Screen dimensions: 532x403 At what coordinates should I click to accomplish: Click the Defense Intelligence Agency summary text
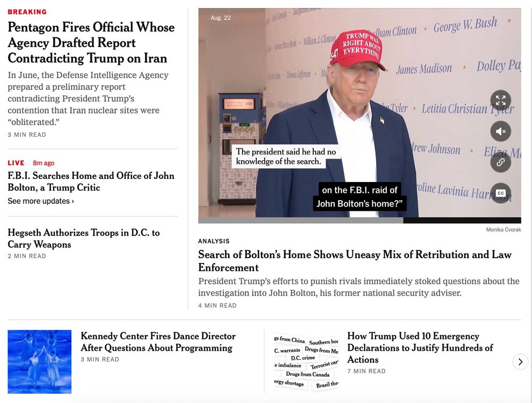coord(88,98)
